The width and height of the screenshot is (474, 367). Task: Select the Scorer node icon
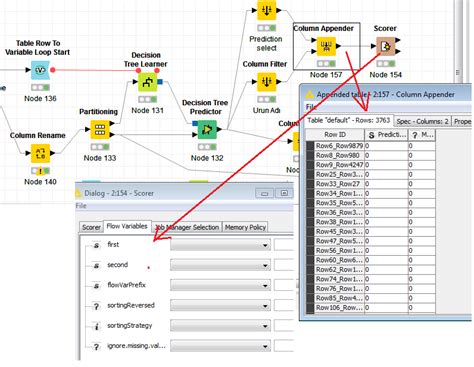coord(386,46)
